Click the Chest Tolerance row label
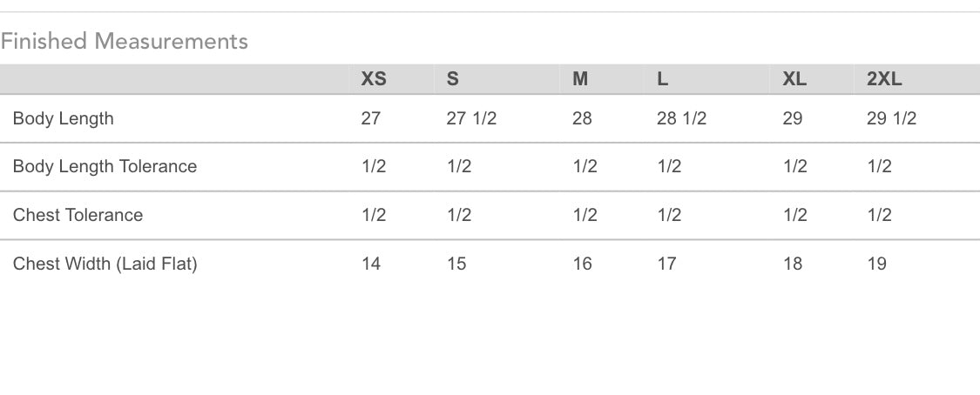This screenshot has width=980, height=395. [x=78, y=215]
